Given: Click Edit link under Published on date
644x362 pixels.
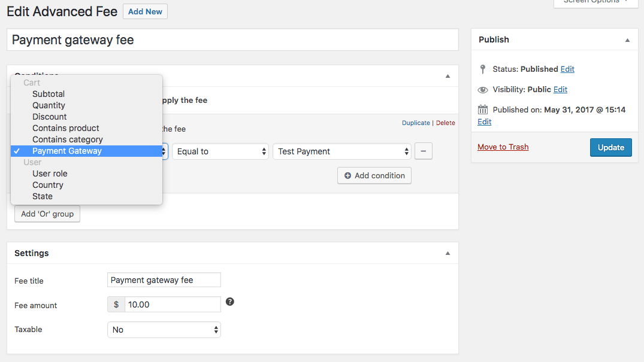Looking at the screenshot, I should 484,122.
